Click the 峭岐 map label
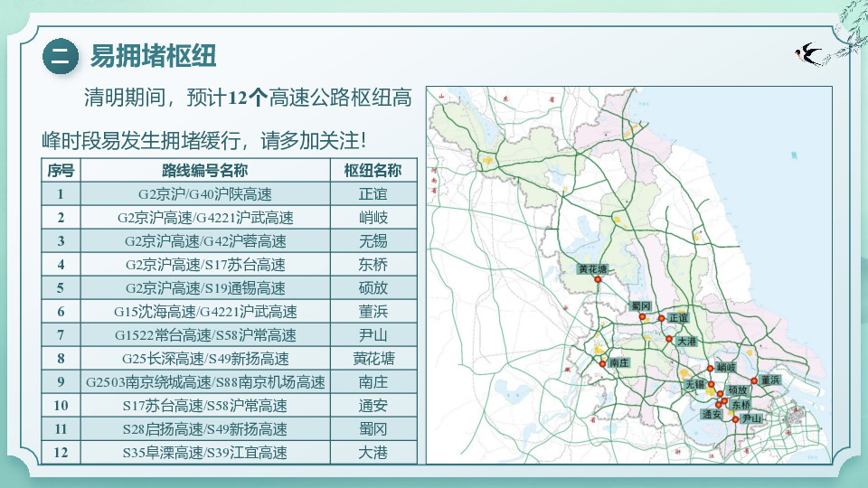The width and height of the screenshot is (868, 488). click(726, 368)
